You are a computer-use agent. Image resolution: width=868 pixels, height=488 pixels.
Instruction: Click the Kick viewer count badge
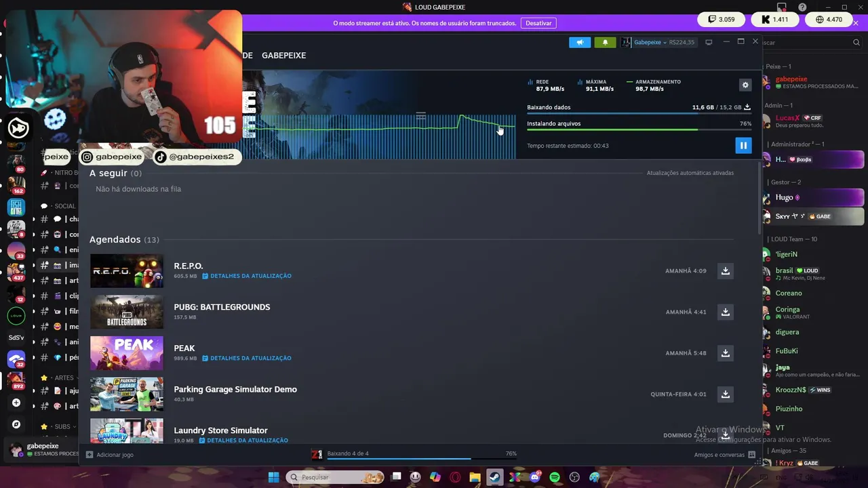774,20
